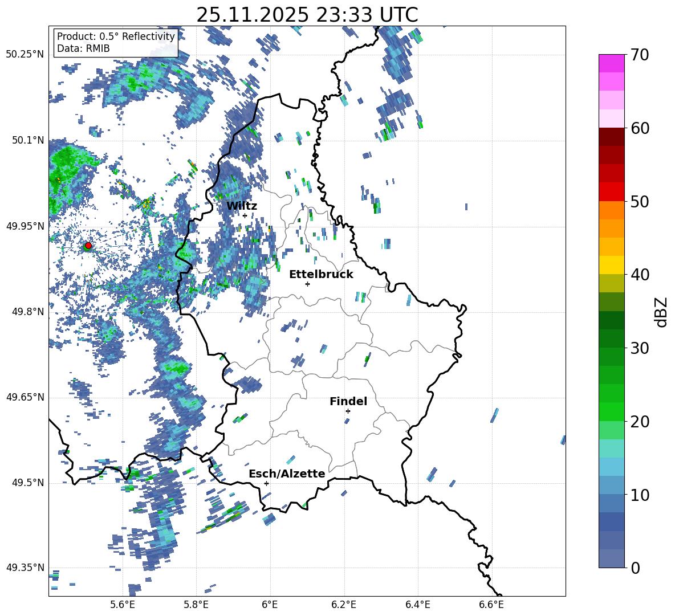
Task: Click the 6.6°E longitude label
Action: (491, 605)
